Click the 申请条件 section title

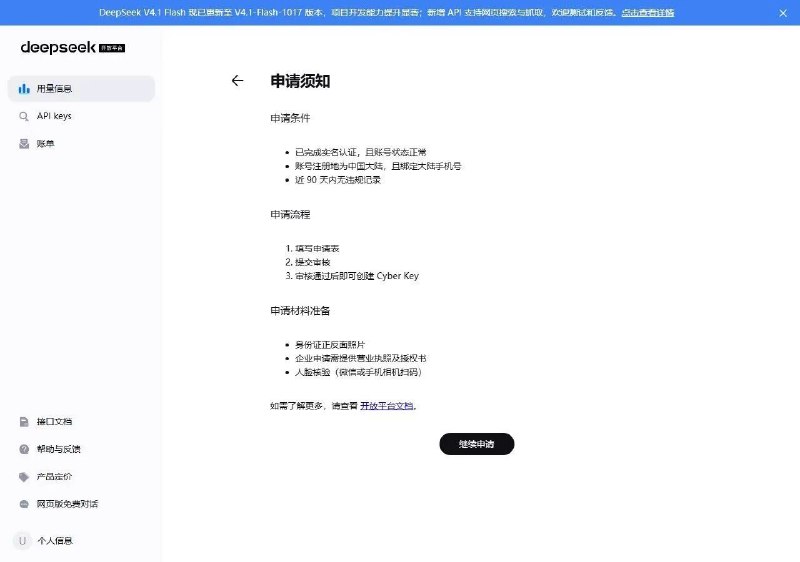290,118
